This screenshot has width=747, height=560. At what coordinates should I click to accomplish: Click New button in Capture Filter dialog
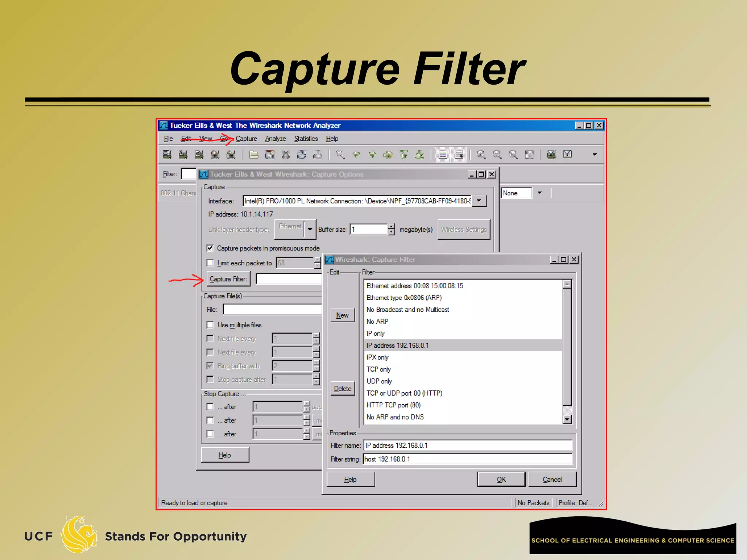coord(342,315)
